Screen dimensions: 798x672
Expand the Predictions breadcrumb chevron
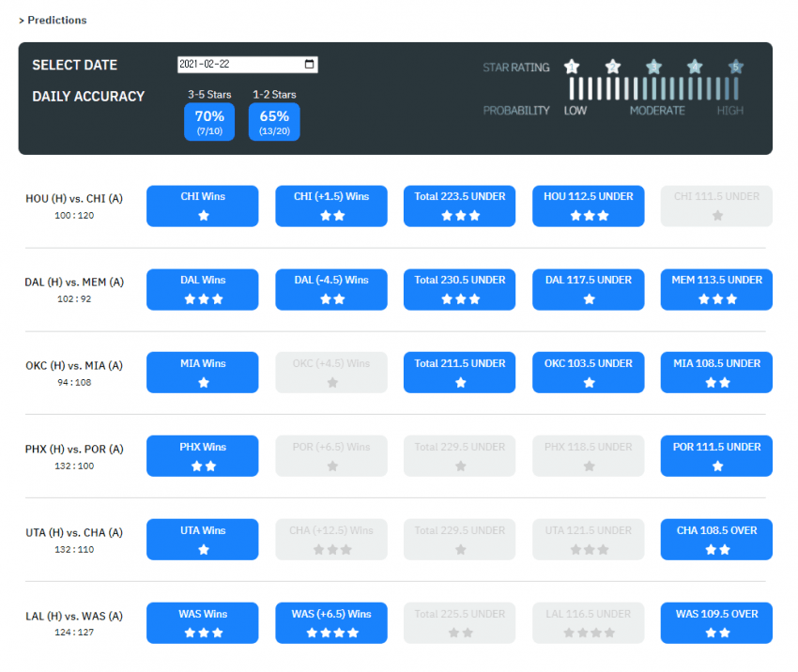[22, 20]
